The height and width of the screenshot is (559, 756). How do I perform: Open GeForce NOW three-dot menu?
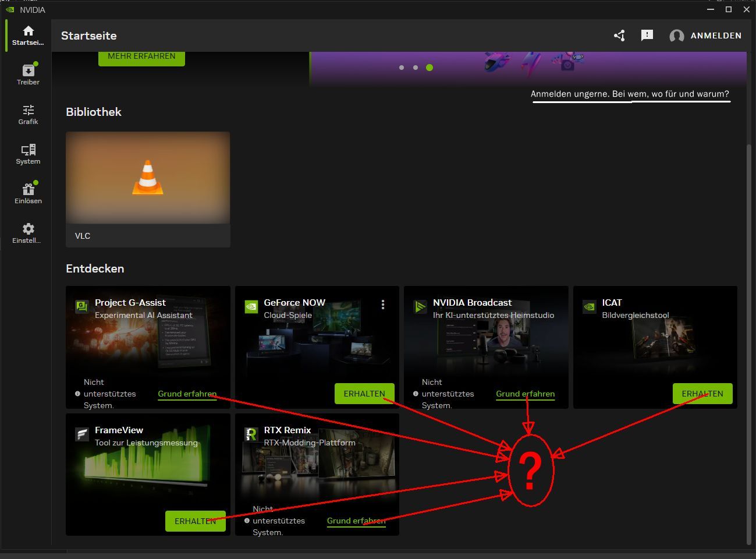coord(383,305)
